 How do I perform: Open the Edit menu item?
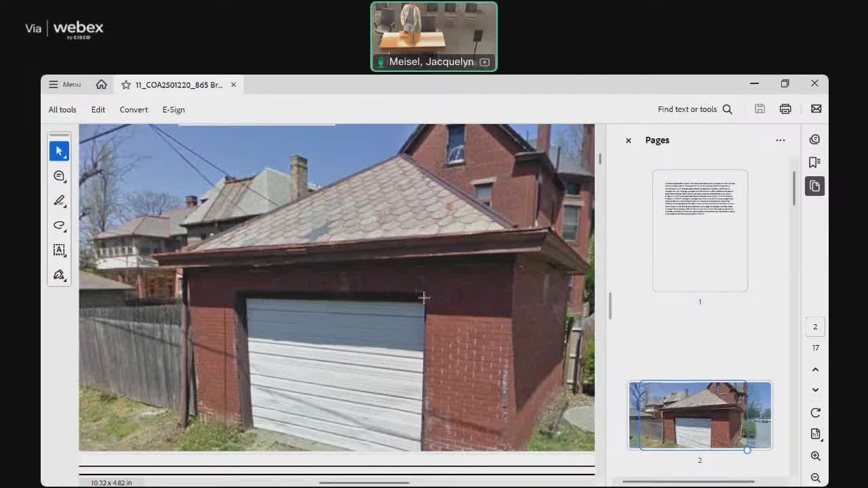click(98, 110)
